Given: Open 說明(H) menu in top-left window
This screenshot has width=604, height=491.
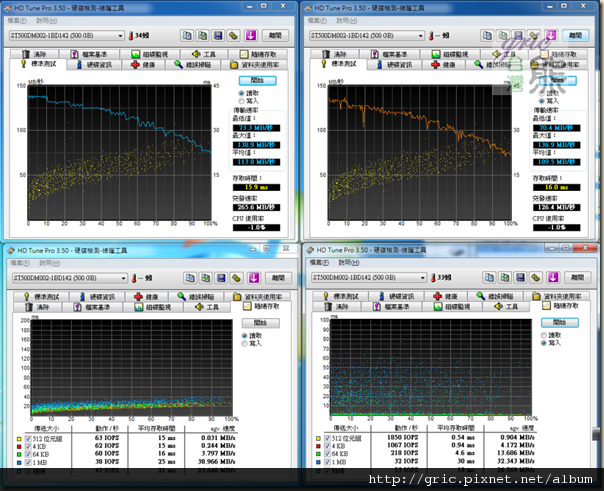Looking at the screenshot, I should (x=47, y=20).
